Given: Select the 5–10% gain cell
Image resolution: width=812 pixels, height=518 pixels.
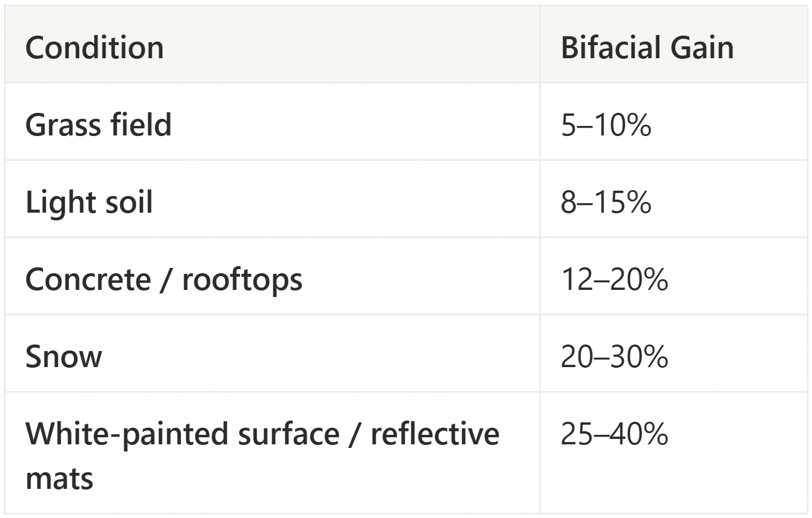Looking at the screenshot, I should [673, 121].
